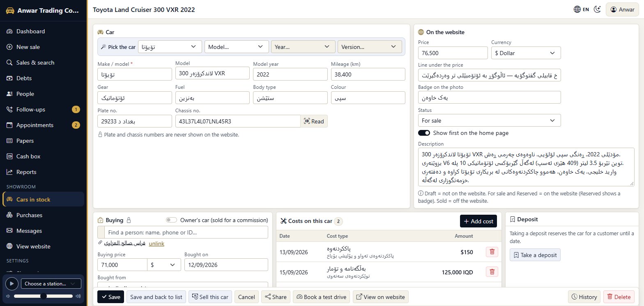Click the radio player play button
Image resolution: width=644 pixels, height=306 pixels.
[x=11, y=283]
